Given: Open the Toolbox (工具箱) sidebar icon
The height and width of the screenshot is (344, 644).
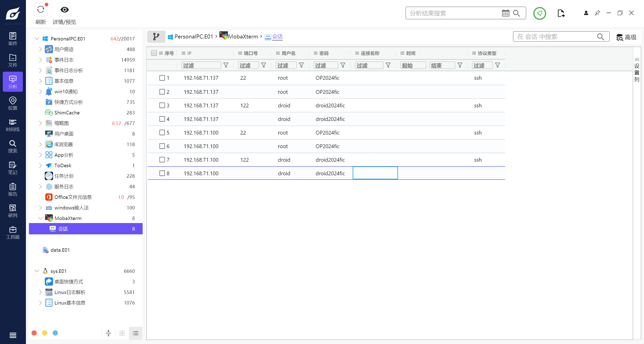Looking at the screenshot, I should tap(13, 233).
